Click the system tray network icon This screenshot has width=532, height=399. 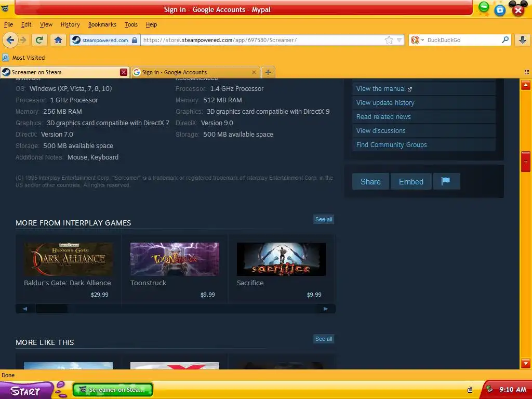pyautogui.click(x=470, y=390)
